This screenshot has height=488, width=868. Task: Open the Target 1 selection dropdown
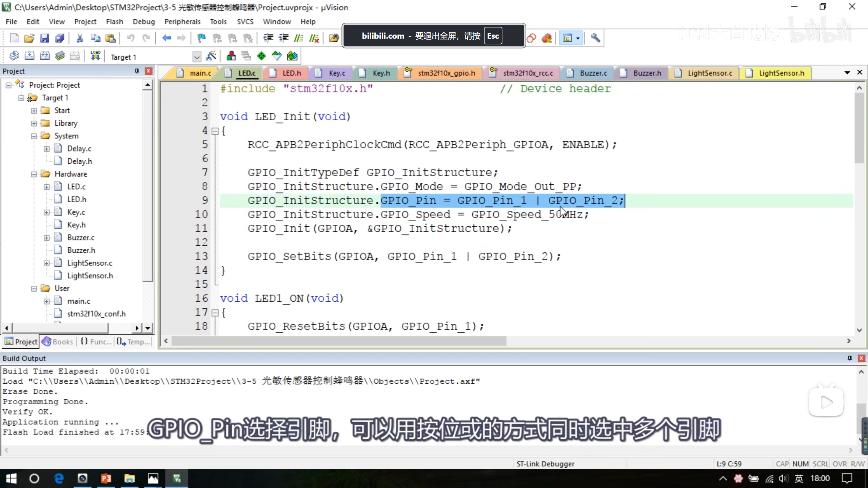[x=196, y=57]
